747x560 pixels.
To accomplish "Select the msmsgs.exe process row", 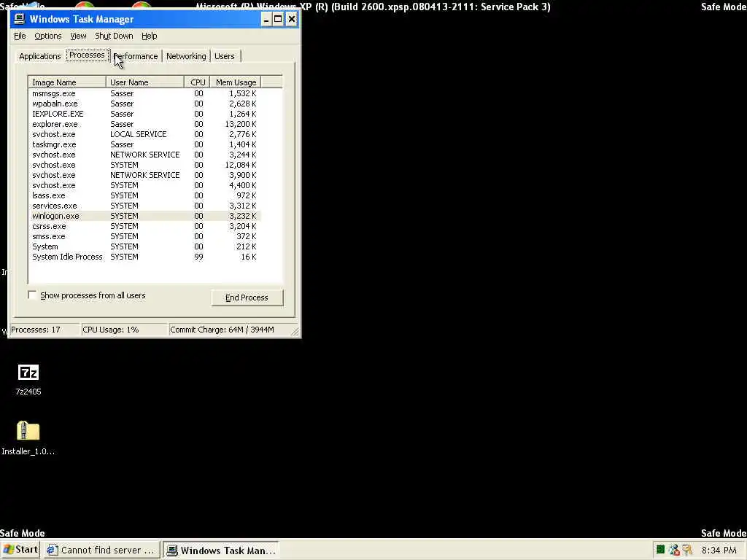I will point(144,94).
